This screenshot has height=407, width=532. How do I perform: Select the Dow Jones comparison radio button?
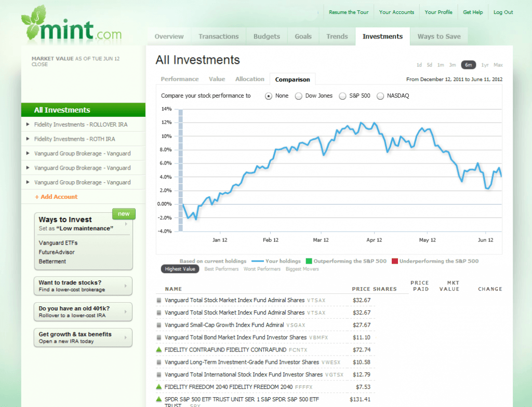299,97
